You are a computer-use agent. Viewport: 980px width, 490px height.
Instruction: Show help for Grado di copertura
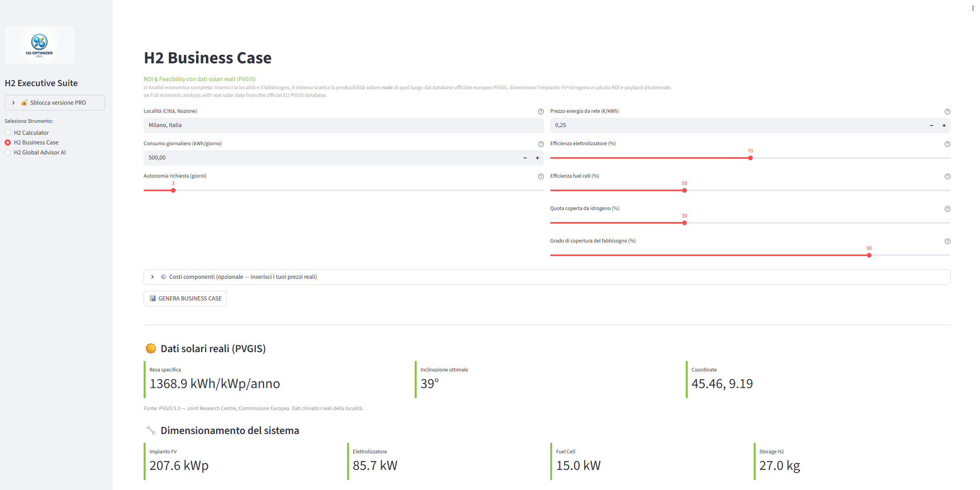pyautogui.click(x=947, y=241)
